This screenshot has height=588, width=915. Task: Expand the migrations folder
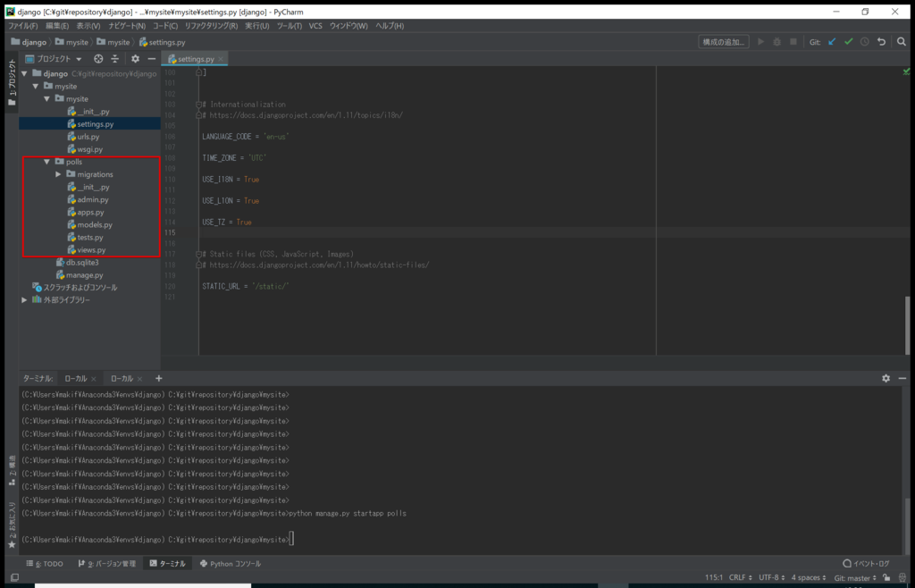(x=58, y=174)
